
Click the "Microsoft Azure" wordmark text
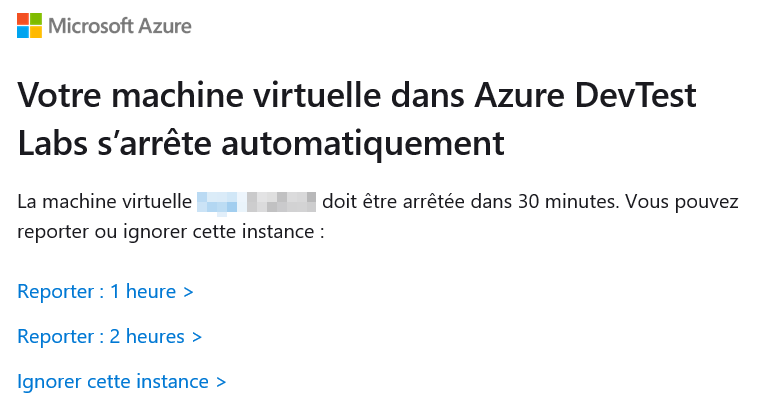[120, 25]
